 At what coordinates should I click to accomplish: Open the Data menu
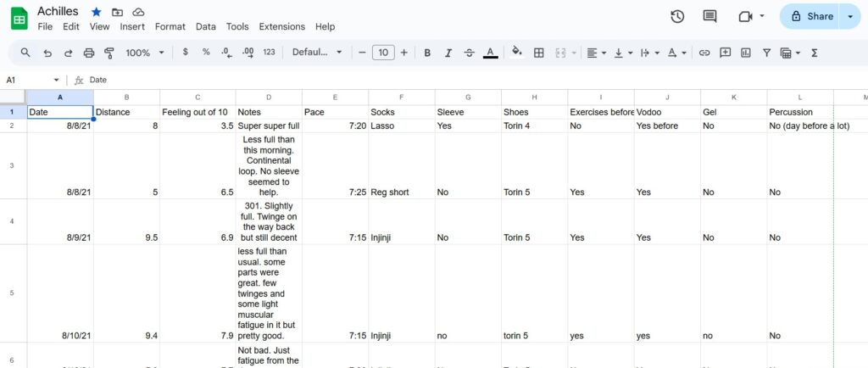click(206, 26)
